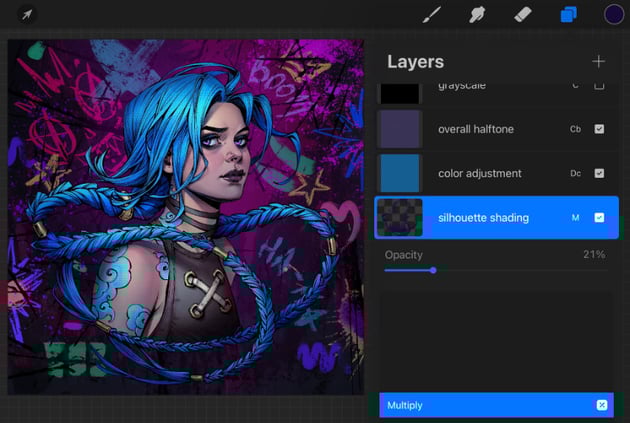Click the 'color adjustment' layer name
Image resolution: width=630 pixels, height=423 pixels.
pos(480,173)
